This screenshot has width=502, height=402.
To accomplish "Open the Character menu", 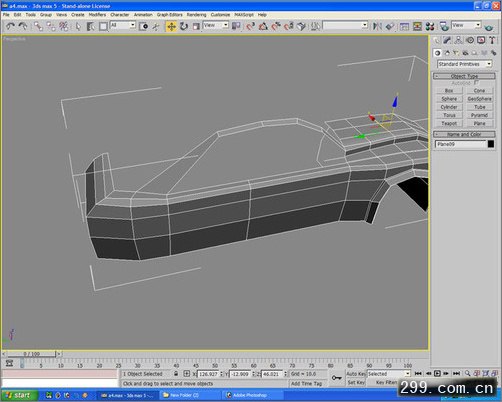I will (x=120, y=15).
